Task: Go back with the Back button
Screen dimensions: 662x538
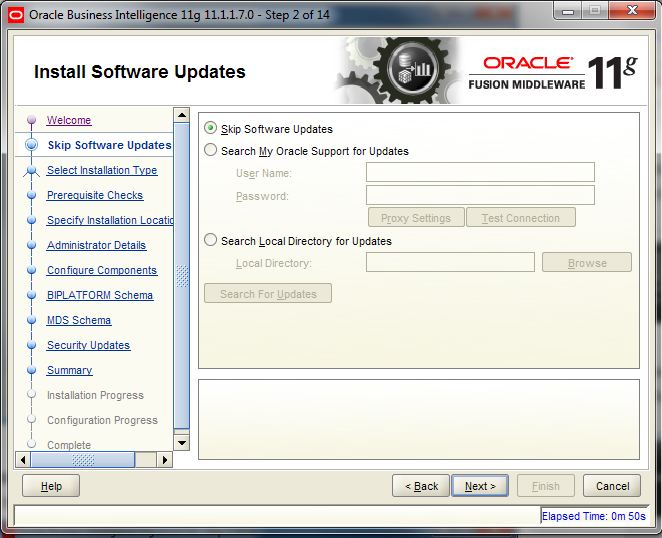Action: click(421, 486)
